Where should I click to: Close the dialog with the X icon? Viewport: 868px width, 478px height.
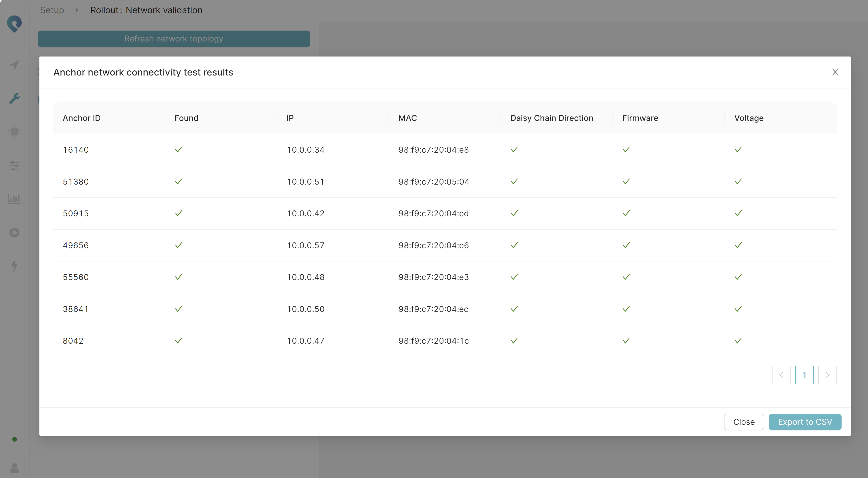coord(835,72)
